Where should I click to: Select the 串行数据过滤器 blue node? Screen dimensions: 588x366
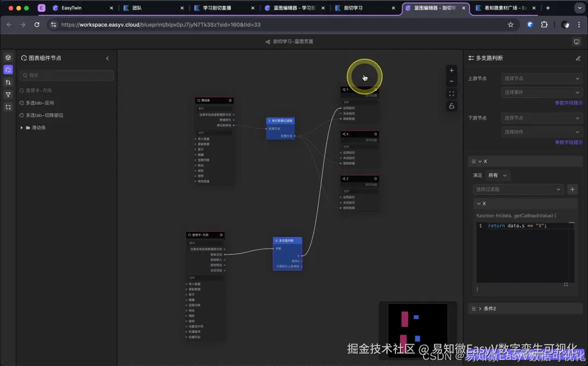tap(280, 128)
